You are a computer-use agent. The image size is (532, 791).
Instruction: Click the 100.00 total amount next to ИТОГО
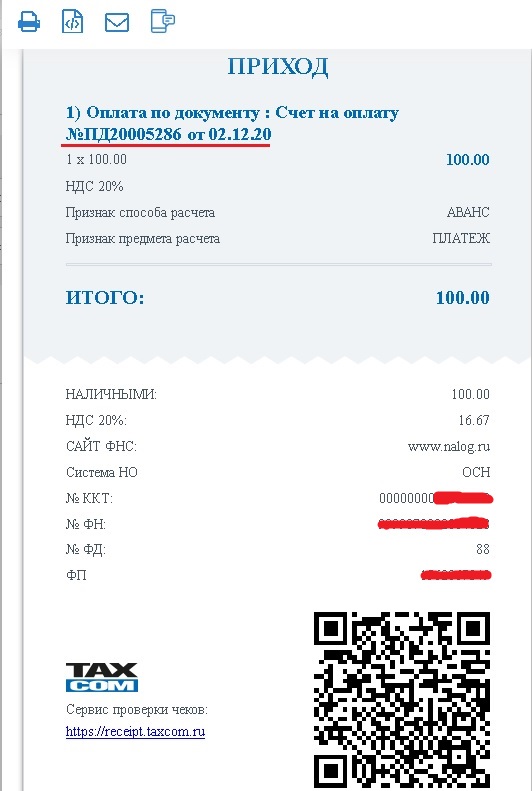[462, 298]
